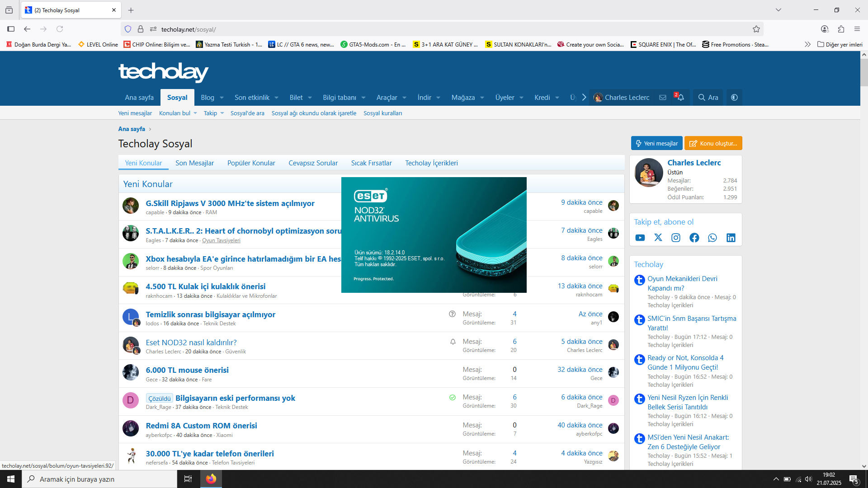Click the Sosyal kuralları link
Viewport: 868px width, 488px height.
click(382, 113)
